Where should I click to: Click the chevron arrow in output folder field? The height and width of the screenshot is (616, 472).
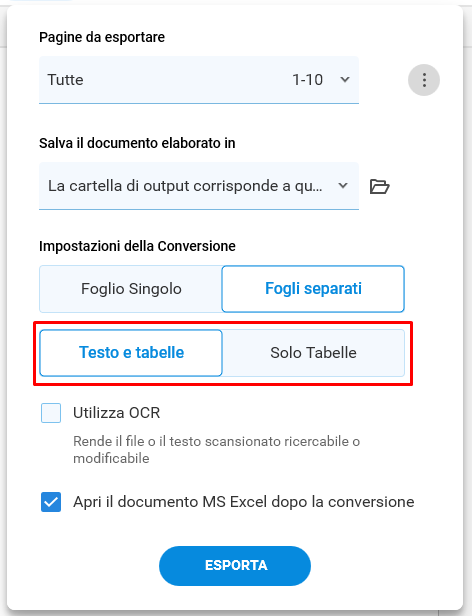click(343, 185)
